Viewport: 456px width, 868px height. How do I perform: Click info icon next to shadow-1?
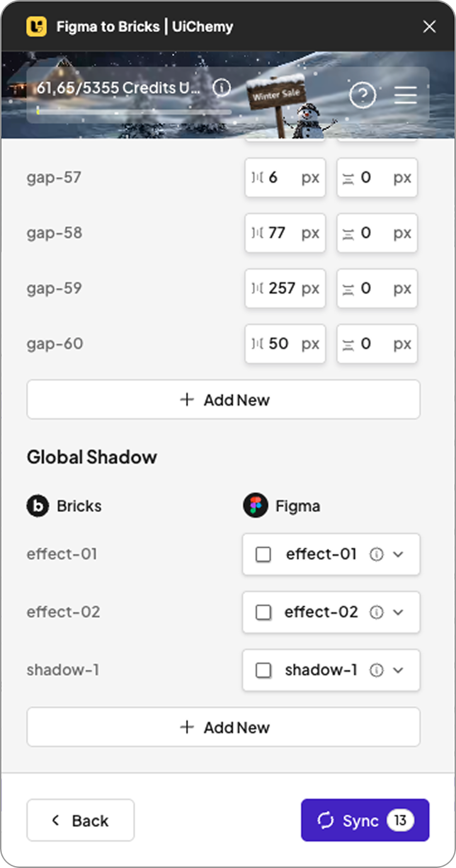point(377,670)
